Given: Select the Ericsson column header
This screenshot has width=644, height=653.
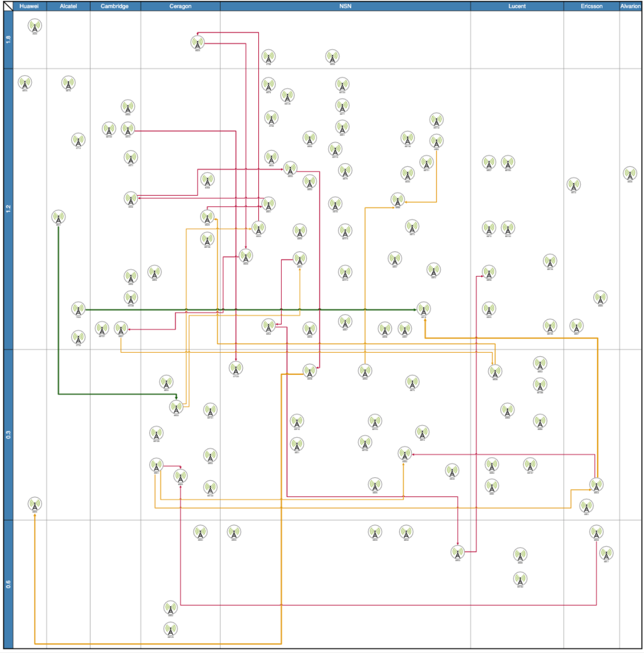Looking at the screenshot, I should tap(592, 6).
